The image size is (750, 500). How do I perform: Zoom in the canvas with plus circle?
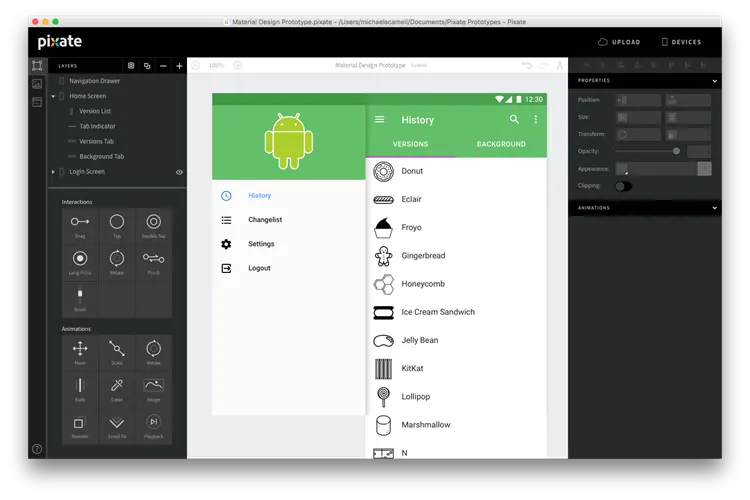[238, 65]
